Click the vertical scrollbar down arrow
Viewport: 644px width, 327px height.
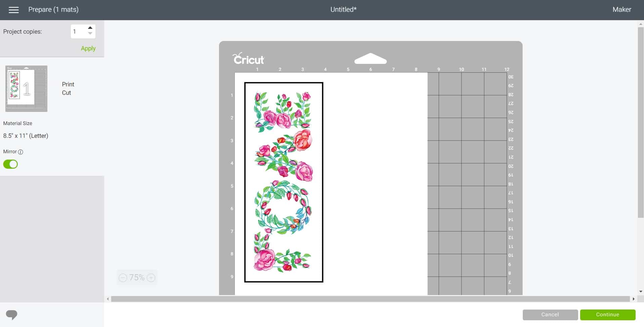click(641, 292)
